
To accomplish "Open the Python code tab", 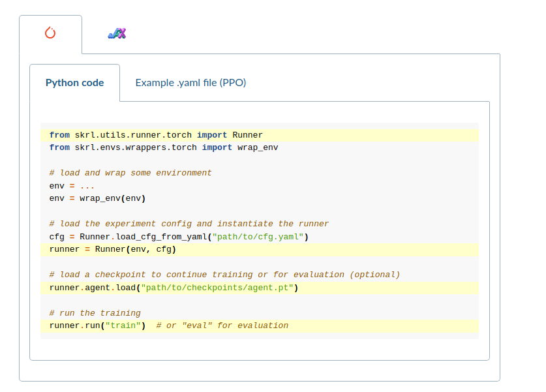I will point(74,83).
